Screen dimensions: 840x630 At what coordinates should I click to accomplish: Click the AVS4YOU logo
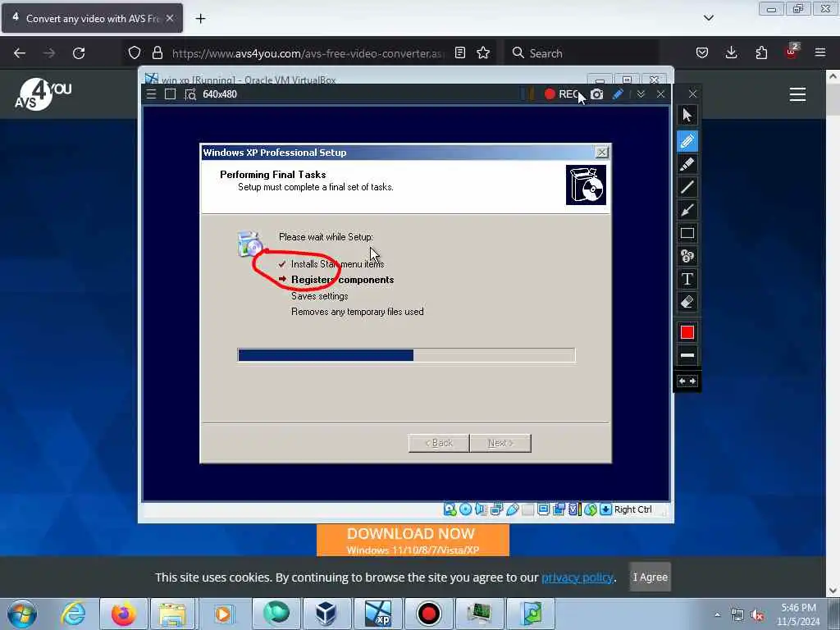click(43, 94)
